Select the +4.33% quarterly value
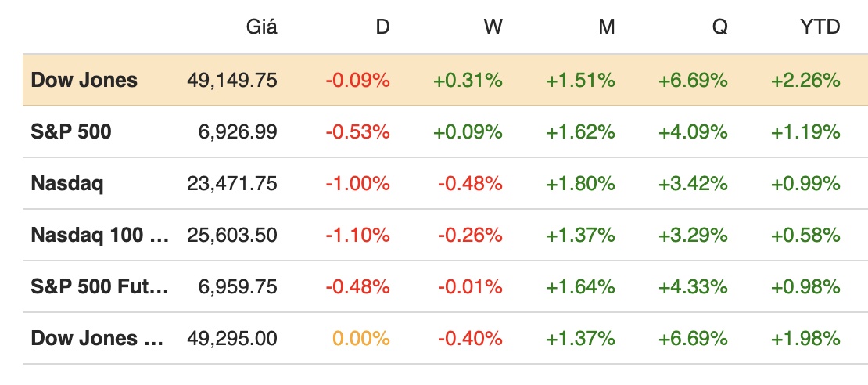Image resolution: width=868 pixels, height=385 pixels. coord(694,286)
